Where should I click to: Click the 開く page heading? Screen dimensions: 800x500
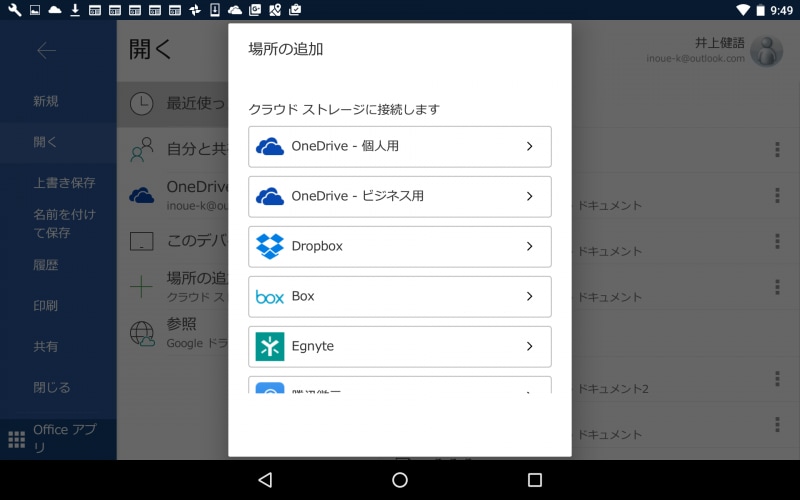click(x=150, y=49)
